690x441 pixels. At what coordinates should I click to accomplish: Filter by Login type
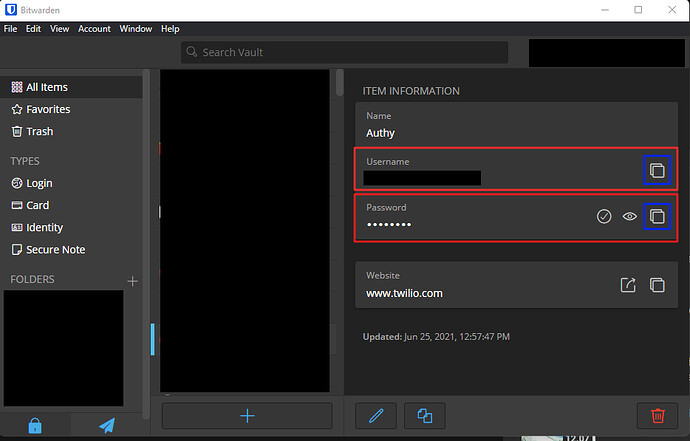point(32,183)
